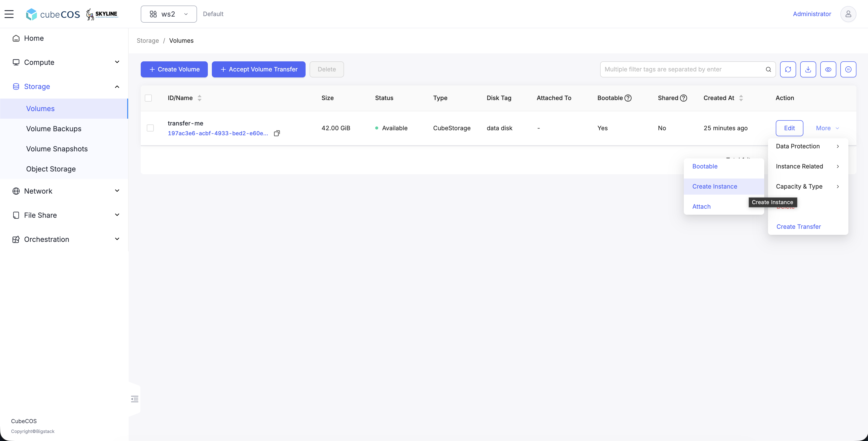868x441 pixels.
Task: Click the Skyline logo
Action: 102,14
